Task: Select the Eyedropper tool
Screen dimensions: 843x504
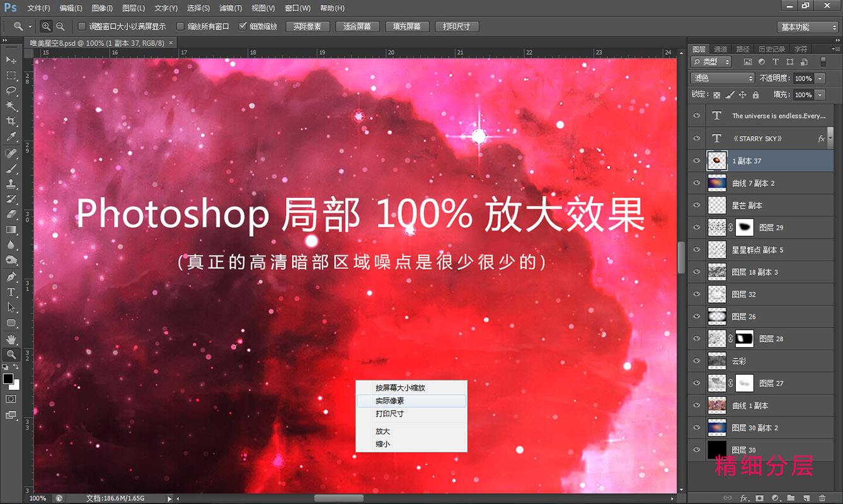Action: (x=11, y=137)
